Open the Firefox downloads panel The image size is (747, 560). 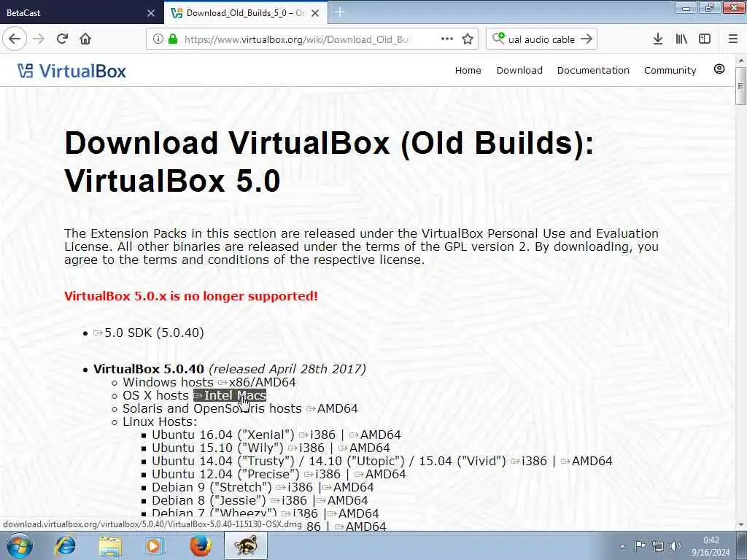[x=658, y=39]
